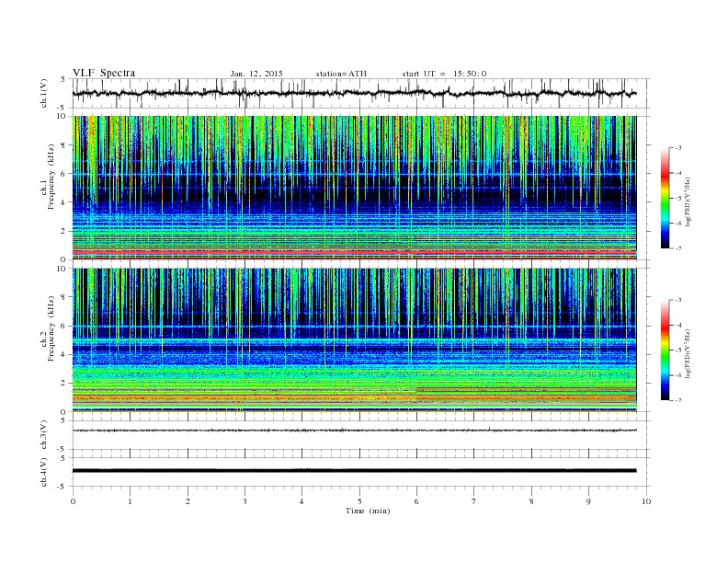Screen dimensions: 728x563
Task: Click time-axis tick label "6"
Action: (416, 501)
